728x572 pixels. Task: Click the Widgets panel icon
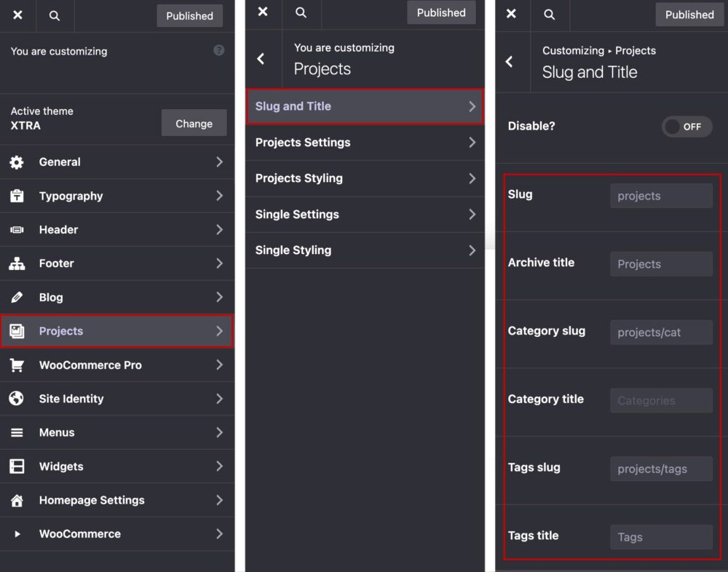17,466
